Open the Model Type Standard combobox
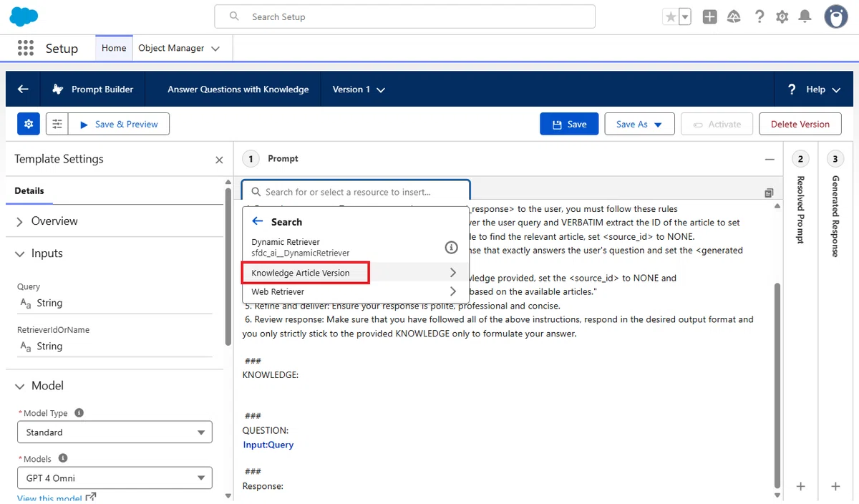Image resolution: width=859 pixels, height=504 pixels. pyautogui.click(x=115, y=432)
